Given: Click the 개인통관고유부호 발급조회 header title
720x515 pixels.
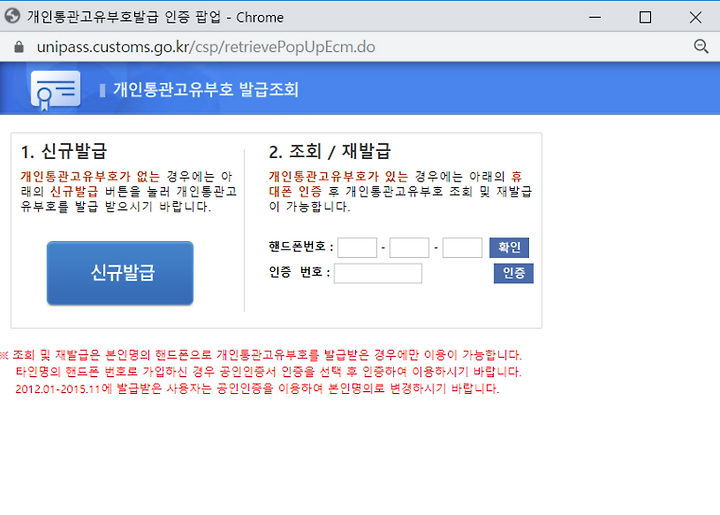Looking at the screenshot, I should (x=206, y=89).
